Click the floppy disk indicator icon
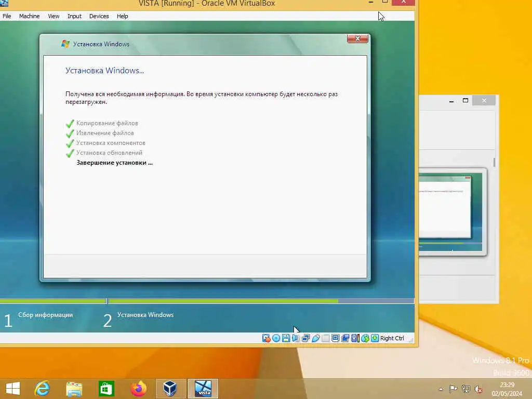The width and height of the screenshot is (532, 399). [286, 338]
